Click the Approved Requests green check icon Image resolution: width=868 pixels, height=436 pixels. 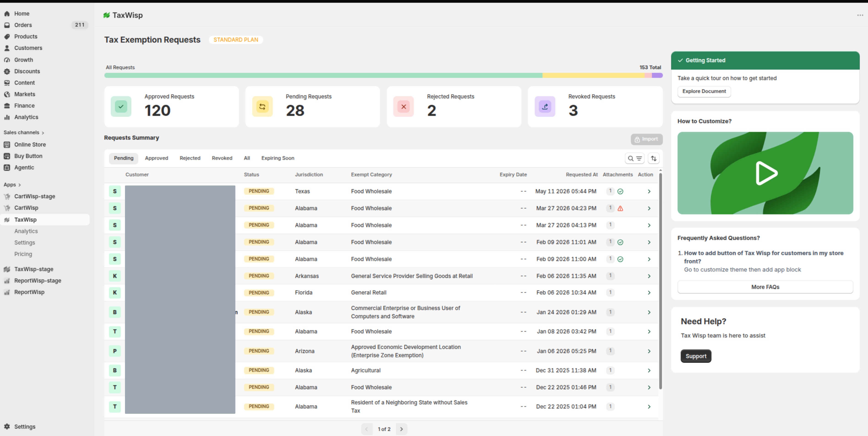pyautogui.click(x=121, y=106)
